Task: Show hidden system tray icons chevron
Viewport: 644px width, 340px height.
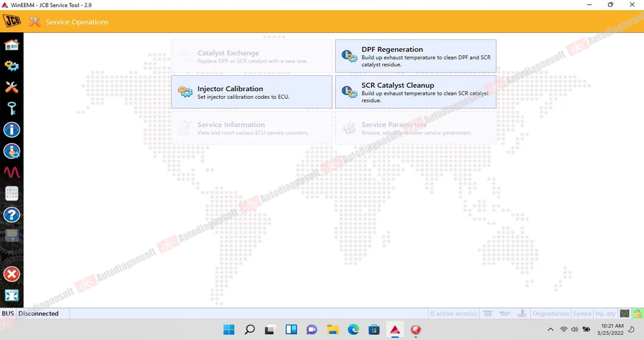Action: 551,329
